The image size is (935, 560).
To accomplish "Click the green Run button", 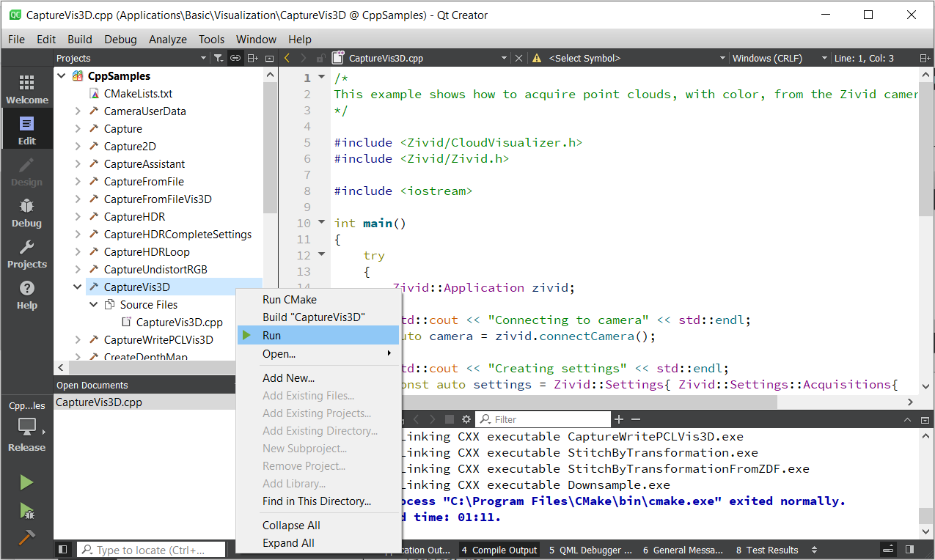I will point(26,482).
